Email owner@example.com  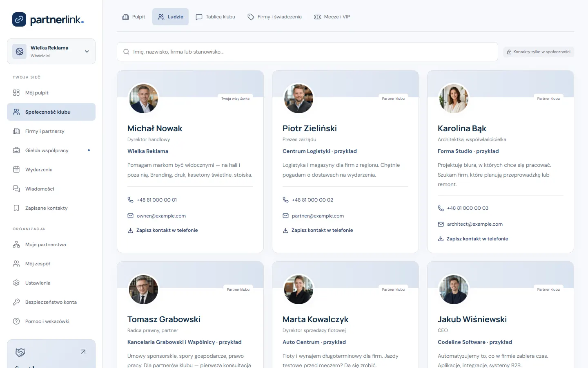[x=157, y=216]
